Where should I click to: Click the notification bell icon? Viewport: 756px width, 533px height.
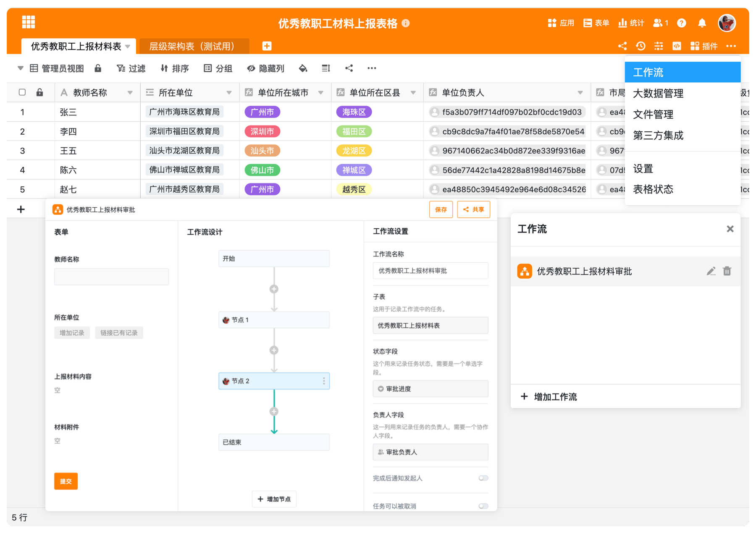coord(702,23)
